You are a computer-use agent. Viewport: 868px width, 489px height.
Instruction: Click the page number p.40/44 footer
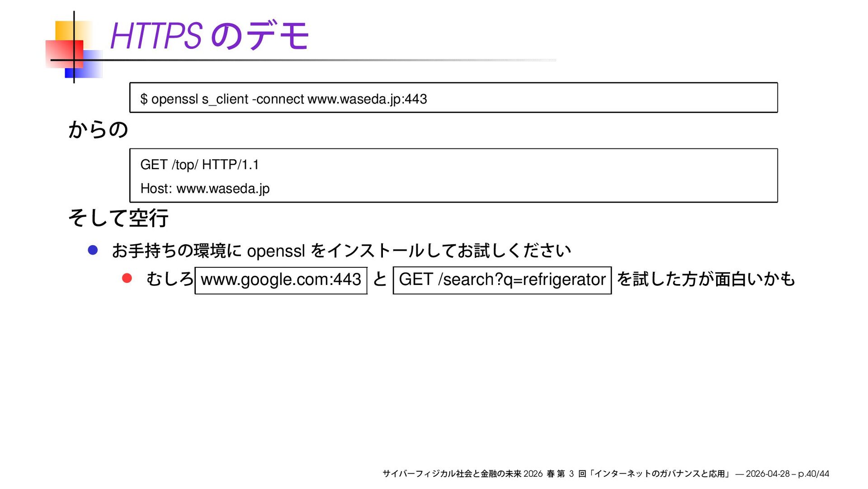(x=813, y=474)
